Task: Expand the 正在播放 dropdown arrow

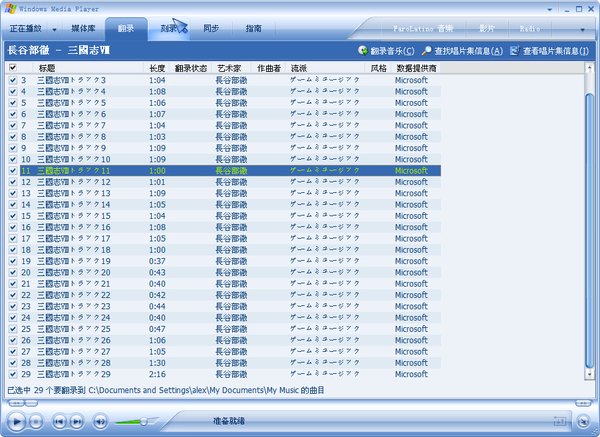Action: [x=52, y=28]
